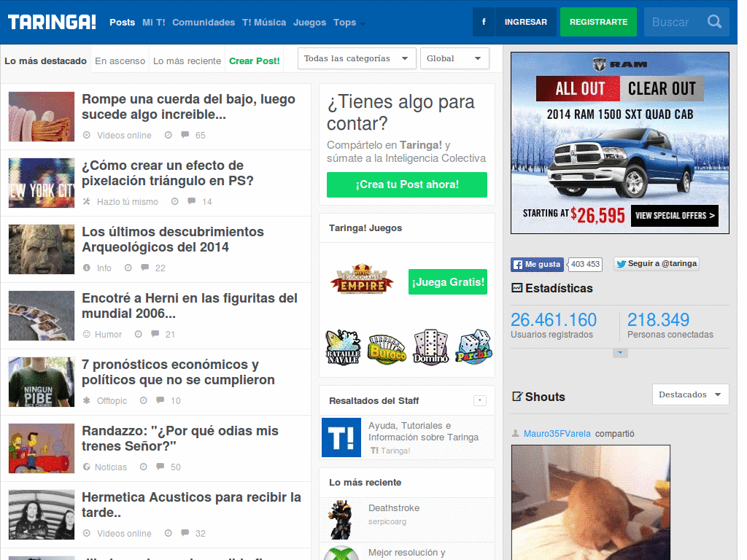Open the Bataille Navale game icon
This screenshot has width=747, height=560.
pos(343,347)
